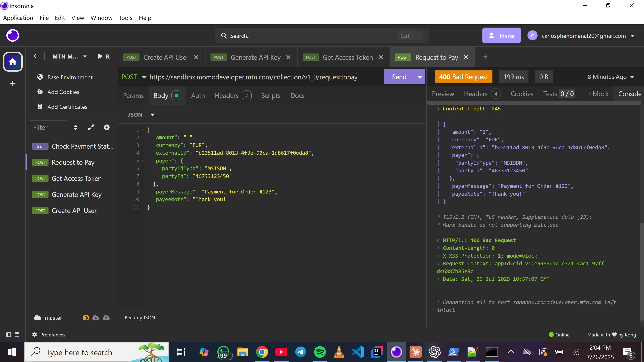Open Telegram from the taskbar
This screenshot has height=362, width=644.
pyautogui.click(x=301, y=352)
